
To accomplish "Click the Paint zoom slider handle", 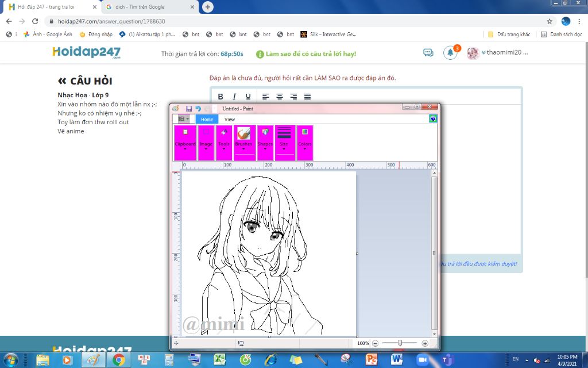I will pos(400,343).
